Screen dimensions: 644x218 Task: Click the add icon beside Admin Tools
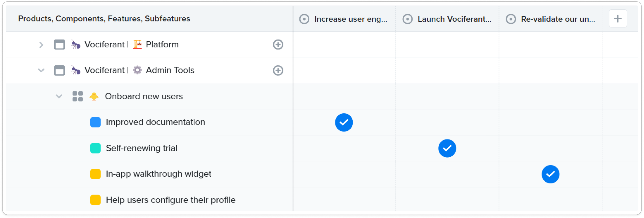(x=278, y=70)
